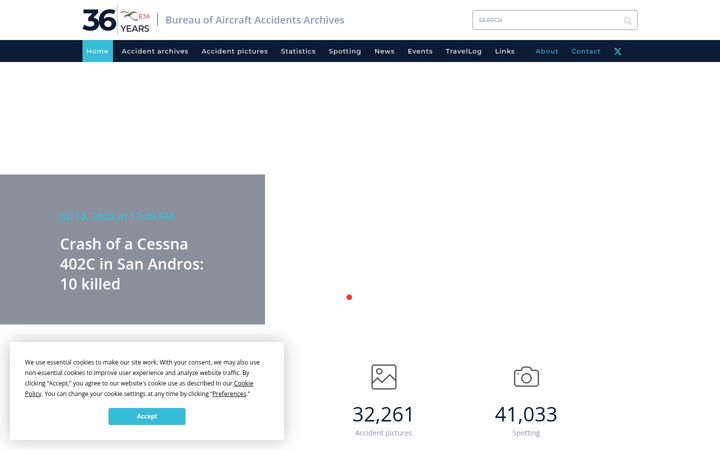Screen dimensions: 720x450
Task: Open the Events menu item
Action: coord(420,51)
